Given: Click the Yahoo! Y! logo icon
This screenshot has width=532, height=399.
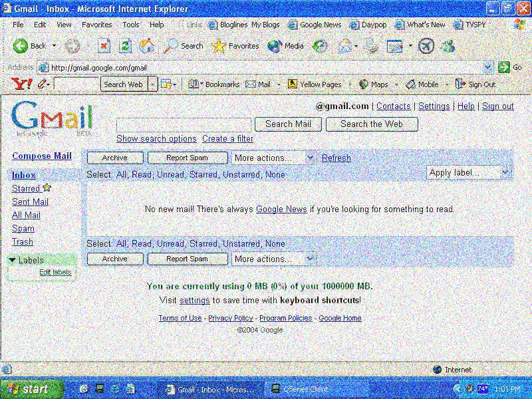Looking at the screenshot, I should pyautogui.click(x=22, y=84).
